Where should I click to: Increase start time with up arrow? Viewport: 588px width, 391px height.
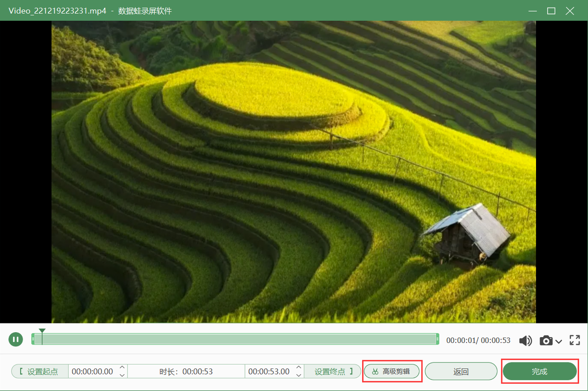point(122,368)
